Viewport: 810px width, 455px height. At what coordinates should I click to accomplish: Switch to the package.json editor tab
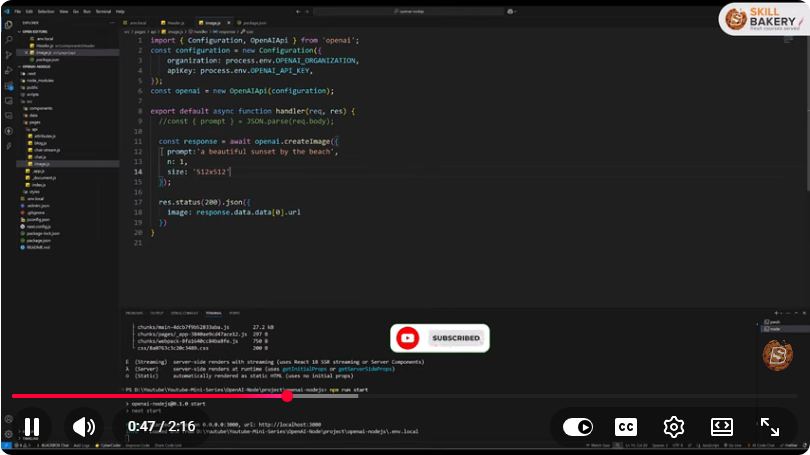pos(252,23)
